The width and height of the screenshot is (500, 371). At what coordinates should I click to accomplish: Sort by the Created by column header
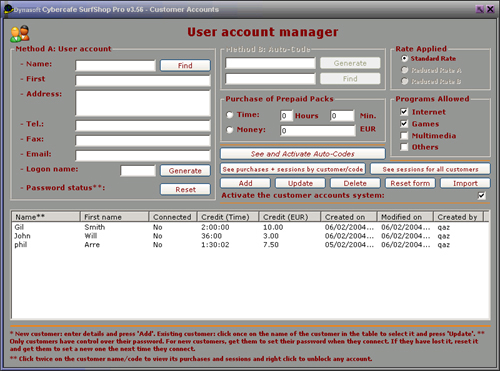(x=459, y=217)
